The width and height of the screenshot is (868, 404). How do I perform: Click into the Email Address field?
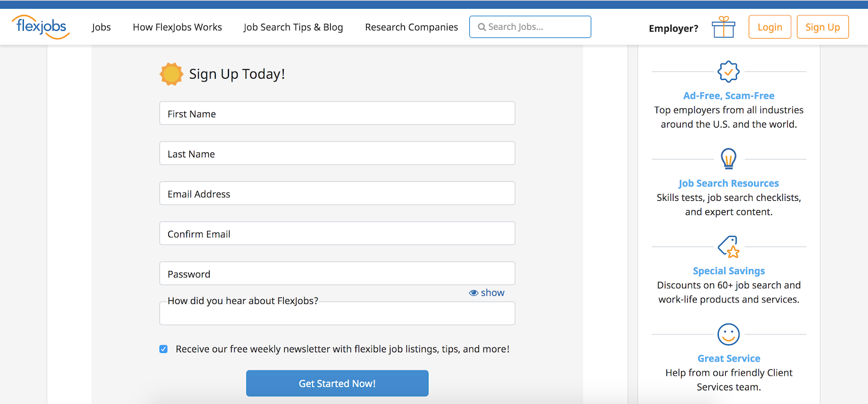click(337, 194)
